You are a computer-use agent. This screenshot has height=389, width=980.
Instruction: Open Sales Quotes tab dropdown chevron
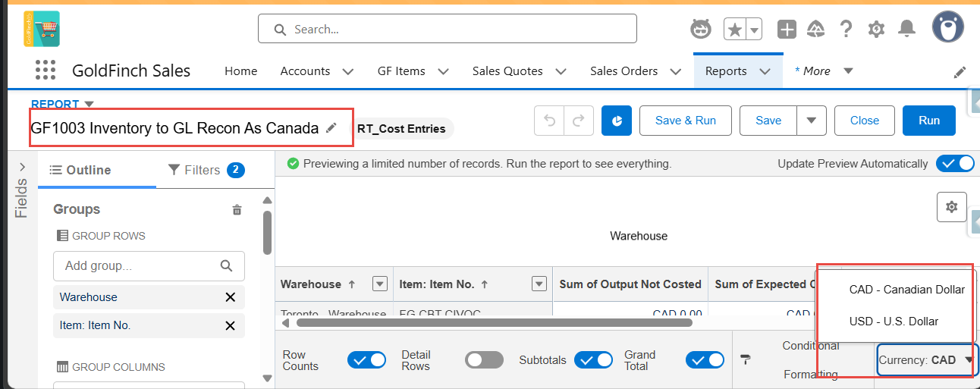click(561, 71)
